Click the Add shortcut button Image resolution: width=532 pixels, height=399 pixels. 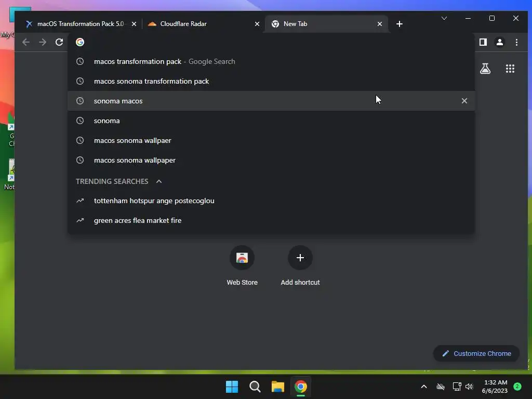(x=300, y=266)
